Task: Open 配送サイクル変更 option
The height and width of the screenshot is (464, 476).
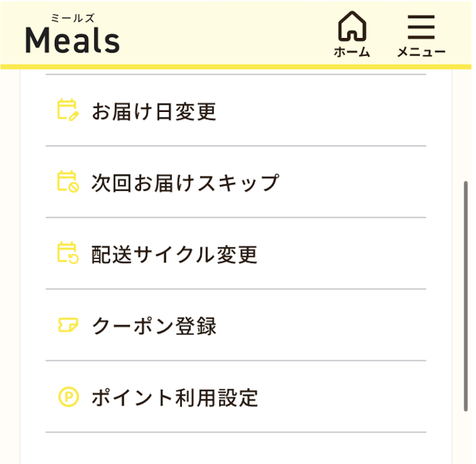Action: [x=174, y=254]
